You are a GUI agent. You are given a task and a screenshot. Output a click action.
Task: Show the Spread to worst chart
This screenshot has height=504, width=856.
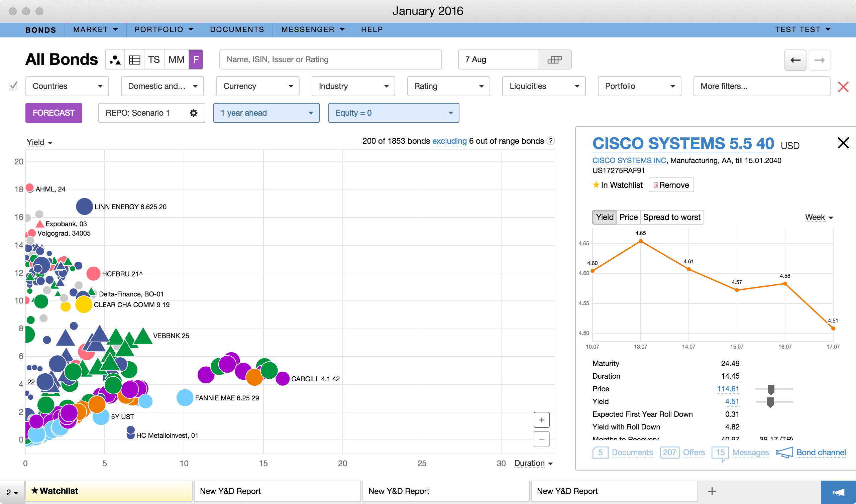pyautogui.click(x=671, y=217)
